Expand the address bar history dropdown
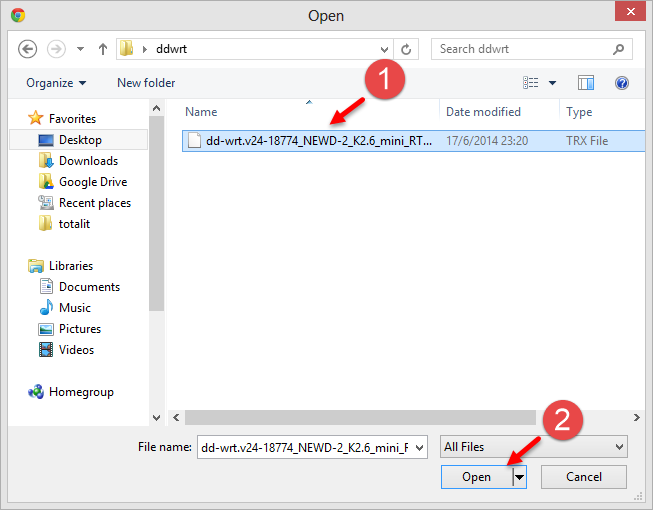The height and width of the screenshot is (510, 653). [384, 50]
